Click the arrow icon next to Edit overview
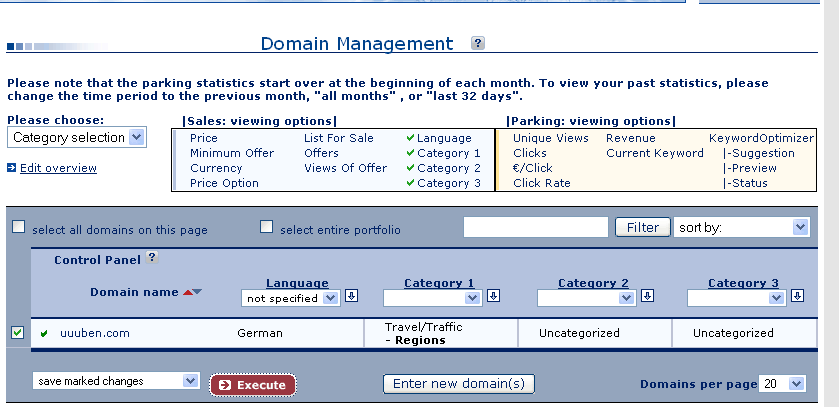 (11, 168)
